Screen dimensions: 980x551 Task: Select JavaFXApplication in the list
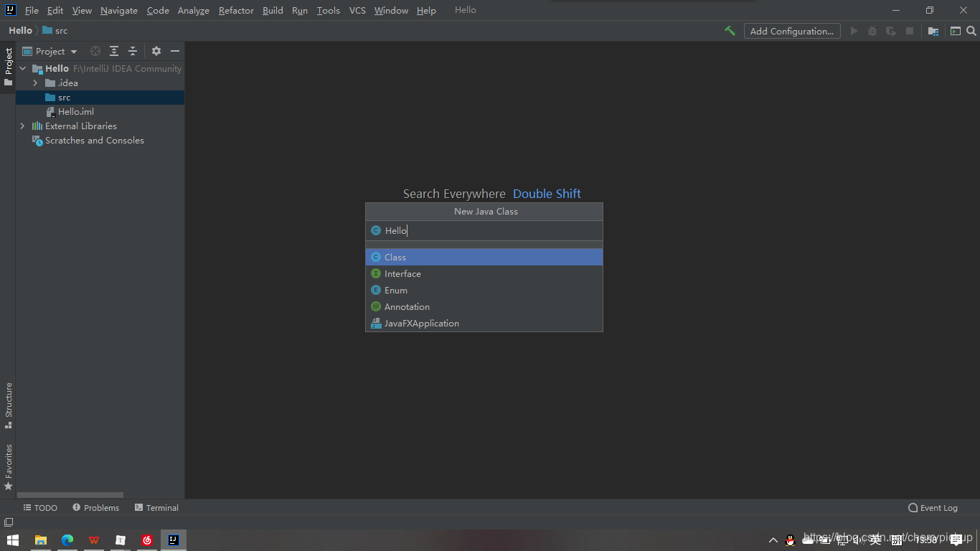[x=484, y=323]
